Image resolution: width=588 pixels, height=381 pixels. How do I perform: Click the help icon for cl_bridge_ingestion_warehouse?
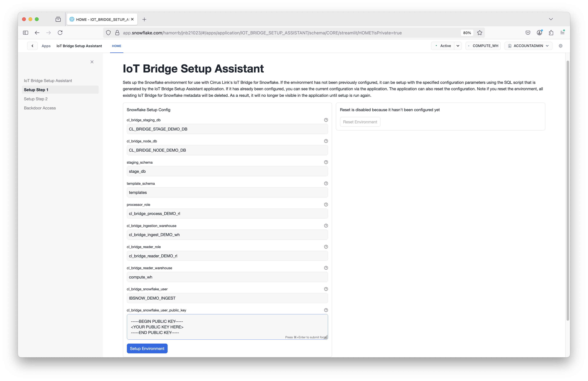[x=326, y=226]
